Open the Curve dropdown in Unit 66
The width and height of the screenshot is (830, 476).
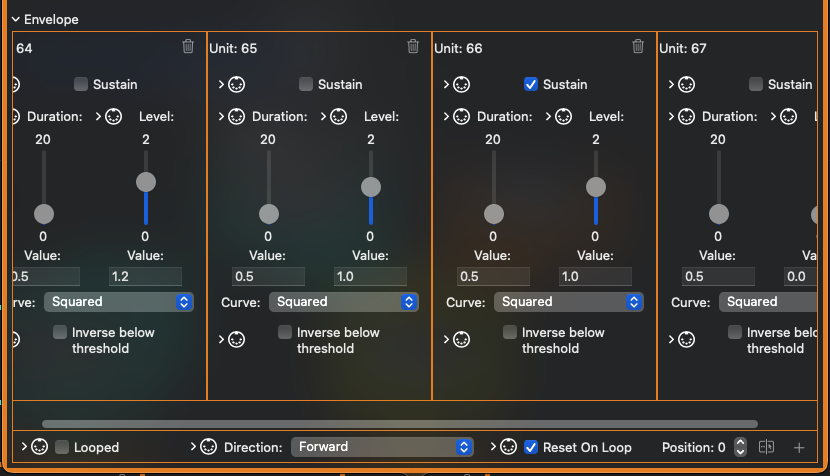coord(568,302)
